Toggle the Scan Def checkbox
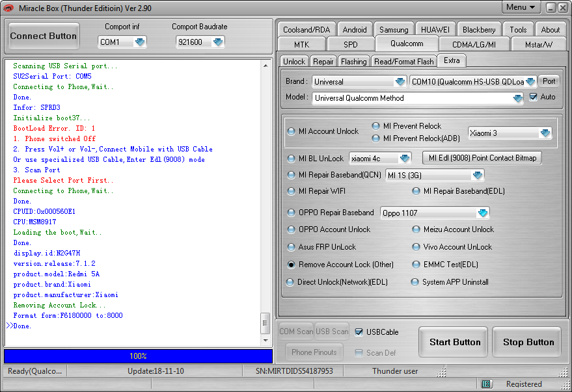 point(359,352)
